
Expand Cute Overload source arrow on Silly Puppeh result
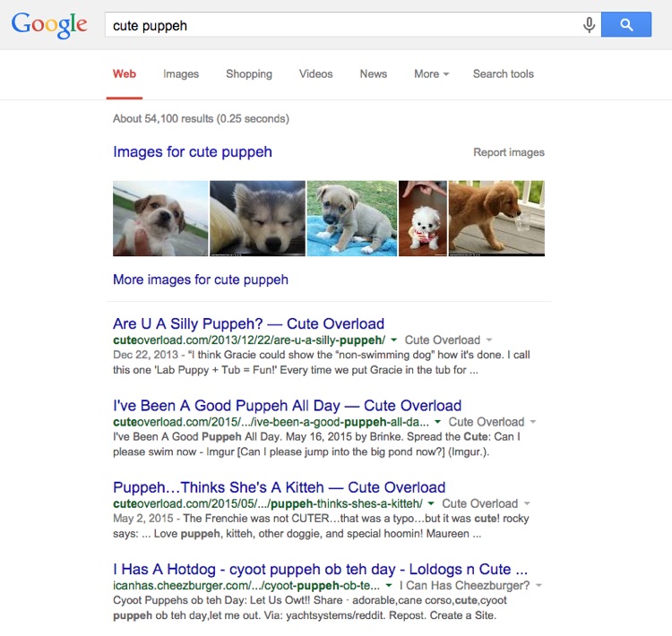click(489, 340)
